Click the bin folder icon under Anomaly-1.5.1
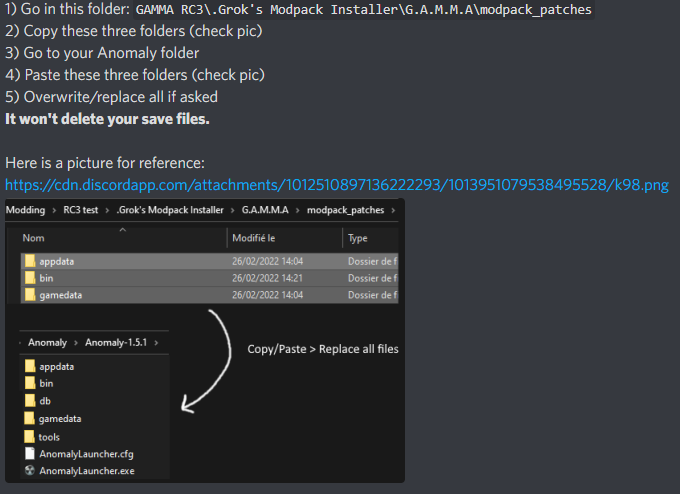Screen dimensions: 680x494 pos(30,383)
